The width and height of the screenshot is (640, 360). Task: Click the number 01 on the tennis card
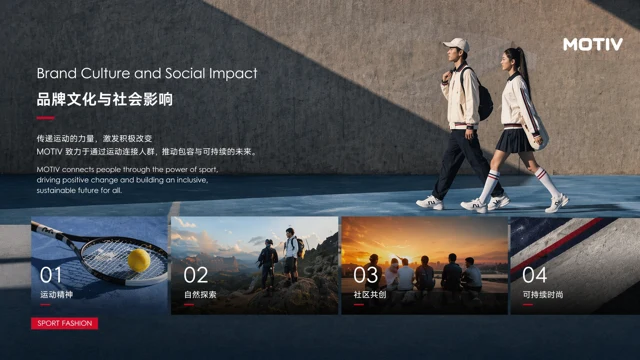pyautogui.click(x=51, y=275)
